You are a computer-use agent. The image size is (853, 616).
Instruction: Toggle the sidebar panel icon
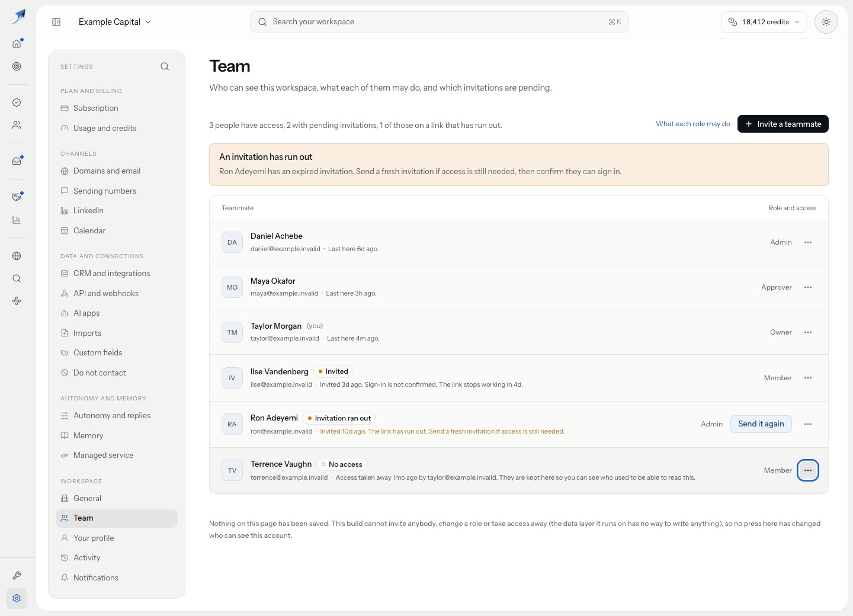click(56, 22)
